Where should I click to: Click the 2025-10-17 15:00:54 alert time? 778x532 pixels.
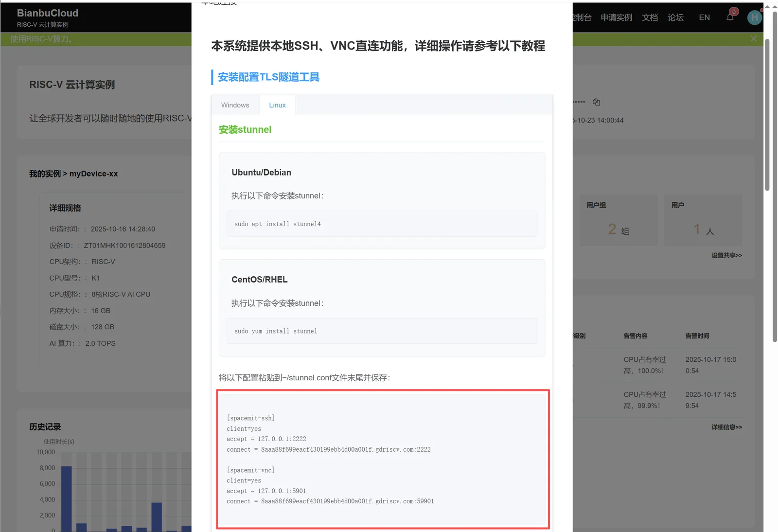click(x=711, y=365)
